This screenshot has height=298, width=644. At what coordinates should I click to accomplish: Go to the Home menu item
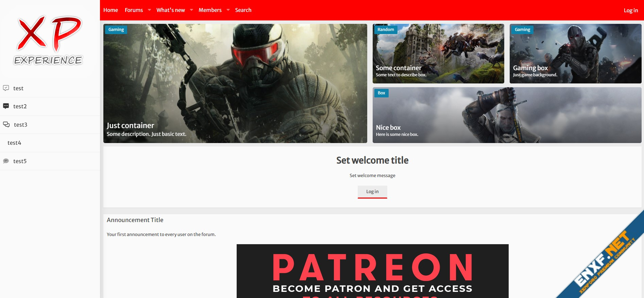111,10
